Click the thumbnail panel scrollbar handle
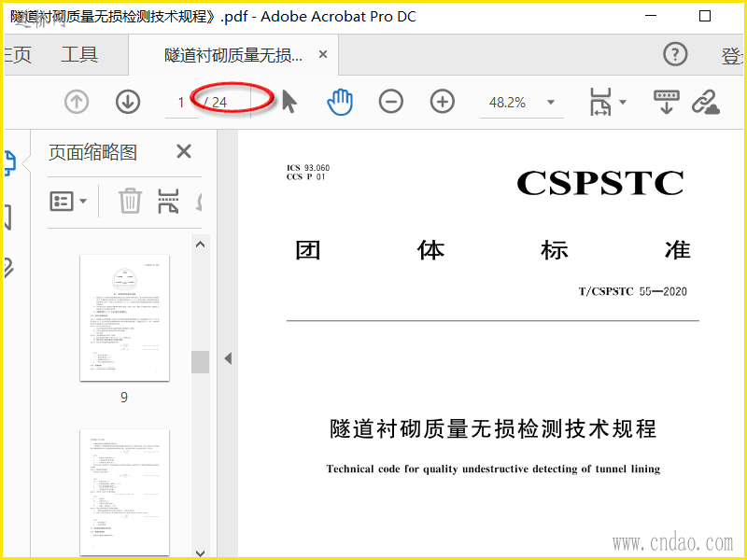The width and height of the screenshot is (747, 560). [201, 362]
